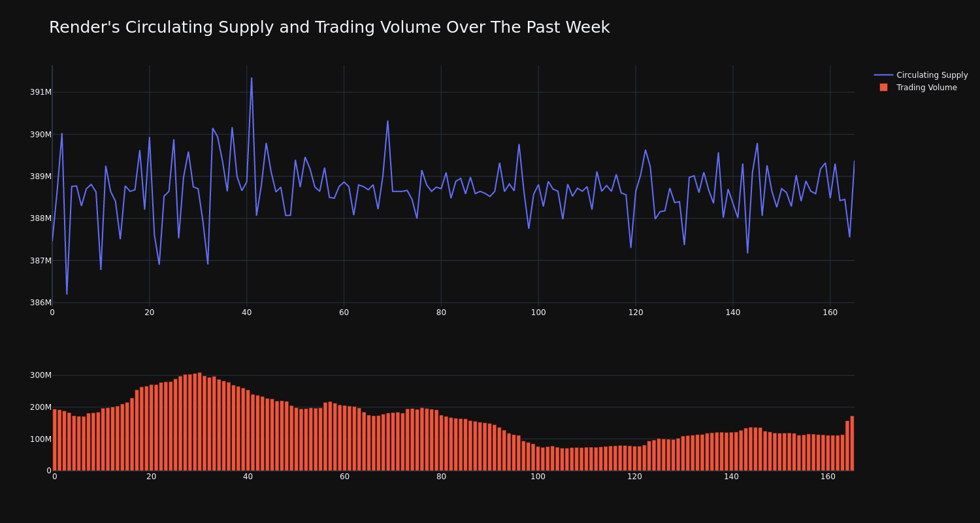The height and width of the screenshot is (523, 980).
Task: Toggle the Circulating Supply legend entry
Action: (921, 75)
